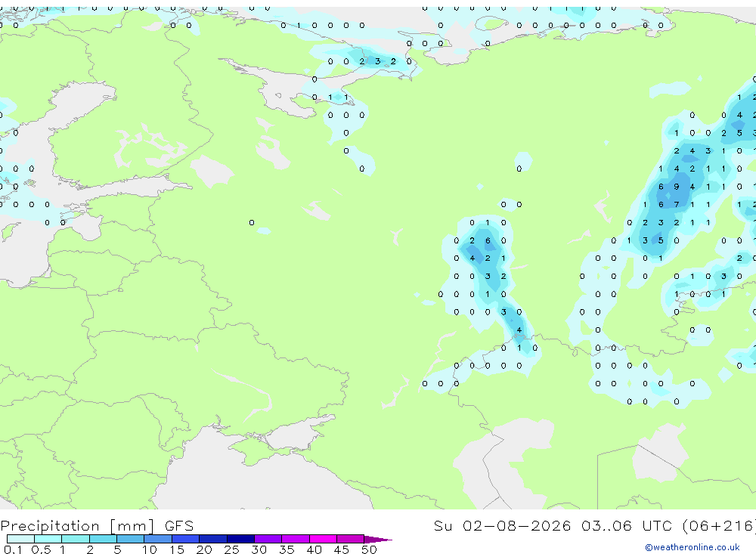
Task: Click the 'Precipitation [mm]' title text
Action: pos(77,526)
